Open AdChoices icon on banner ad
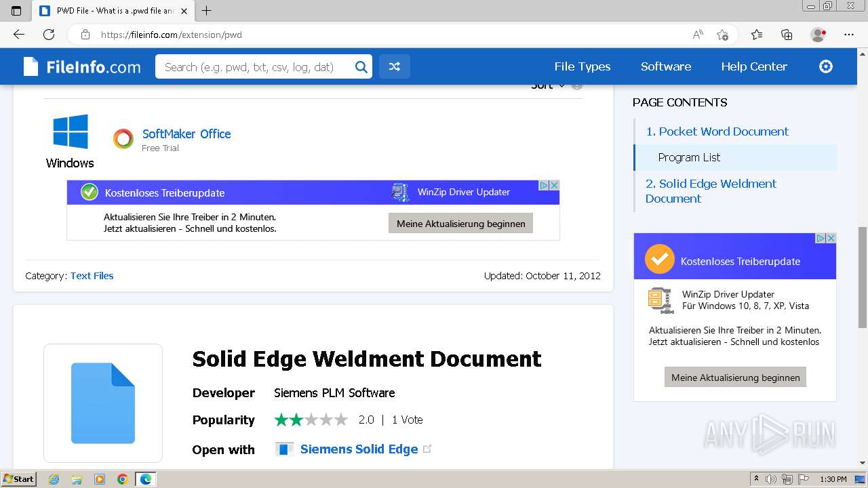Screen dimensions: 868x488 544,185
